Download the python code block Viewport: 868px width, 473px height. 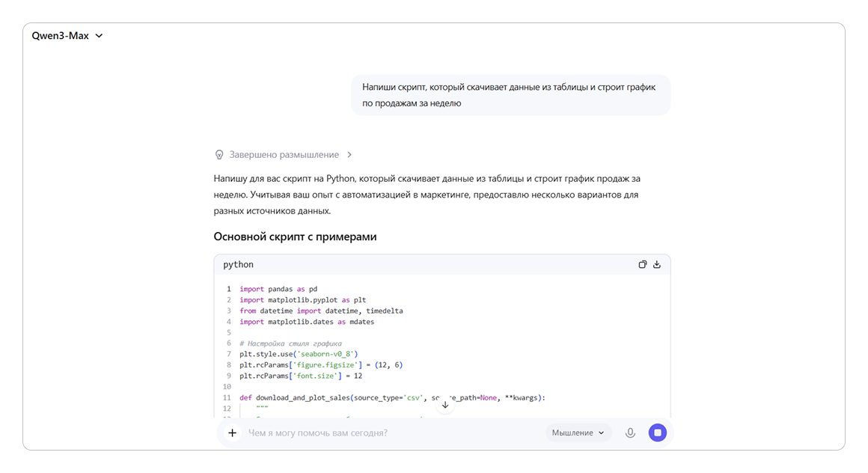click(657, 264)
